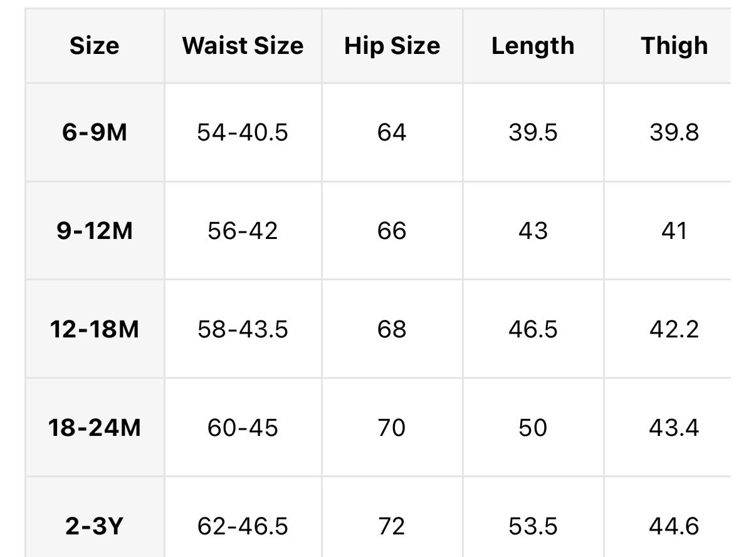Image resolution: width=756 pixels, height=557 pixels.
Task: Select the 2-3Y size row label
Action: click(94, 526)
